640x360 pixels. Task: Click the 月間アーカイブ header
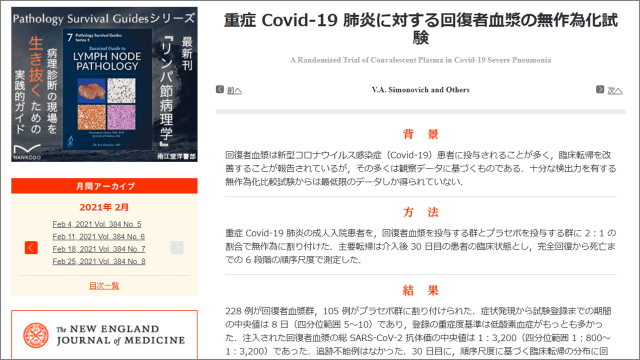104,186
